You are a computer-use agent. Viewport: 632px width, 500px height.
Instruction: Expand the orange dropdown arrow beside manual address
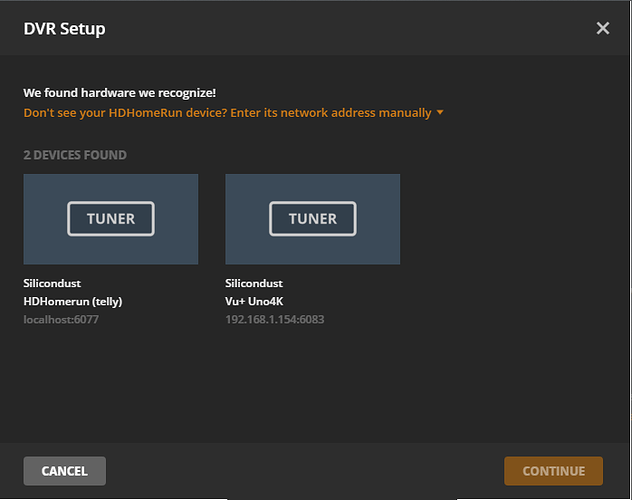tap(440, 112)
